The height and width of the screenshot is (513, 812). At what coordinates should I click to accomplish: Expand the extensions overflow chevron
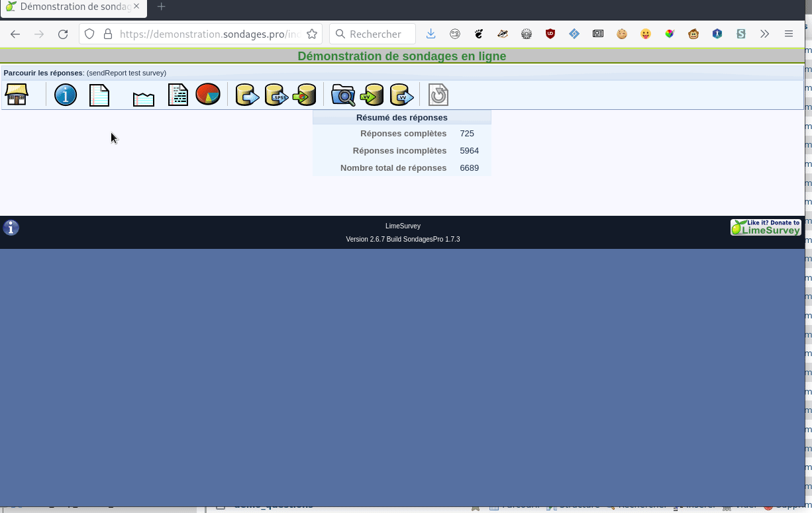click(765, 34)
